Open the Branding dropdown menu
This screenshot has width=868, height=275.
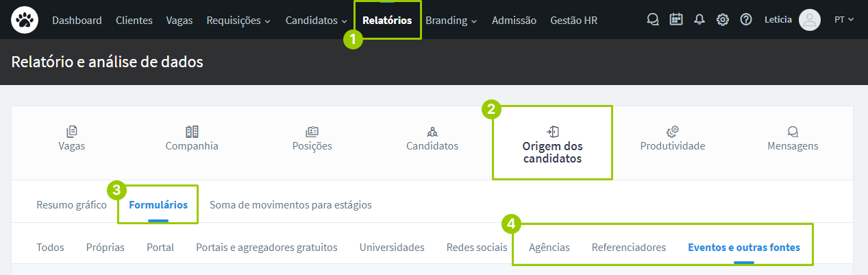451,21
